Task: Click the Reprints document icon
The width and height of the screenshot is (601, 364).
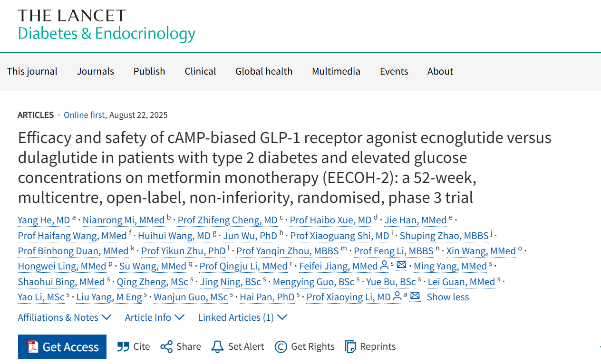Action: point(350,346)
